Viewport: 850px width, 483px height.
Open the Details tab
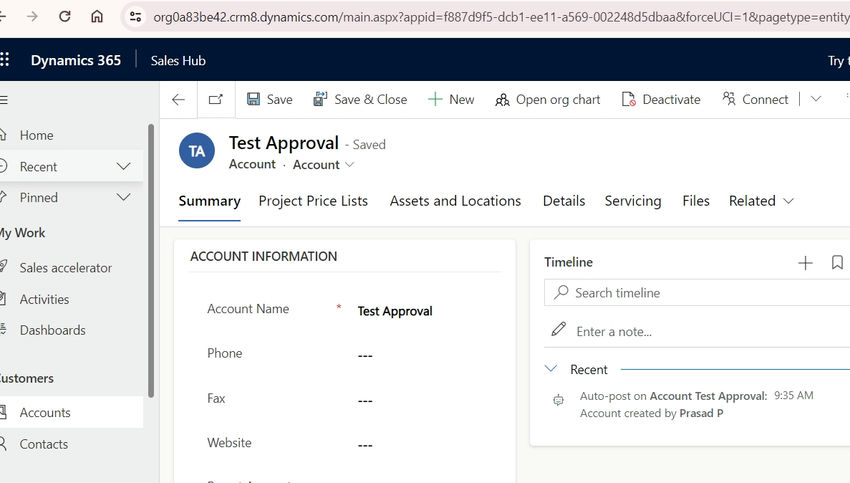(564, 201)
